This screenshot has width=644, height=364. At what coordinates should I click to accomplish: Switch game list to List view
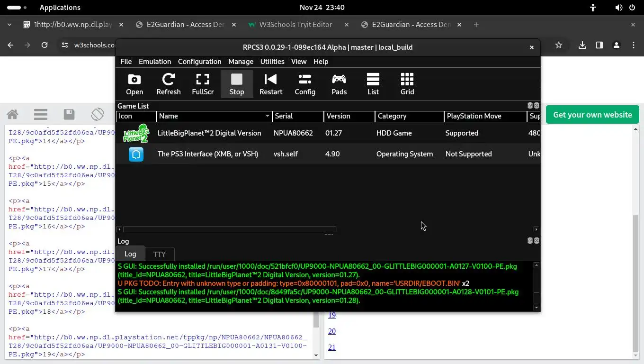[x=373, y=84]
